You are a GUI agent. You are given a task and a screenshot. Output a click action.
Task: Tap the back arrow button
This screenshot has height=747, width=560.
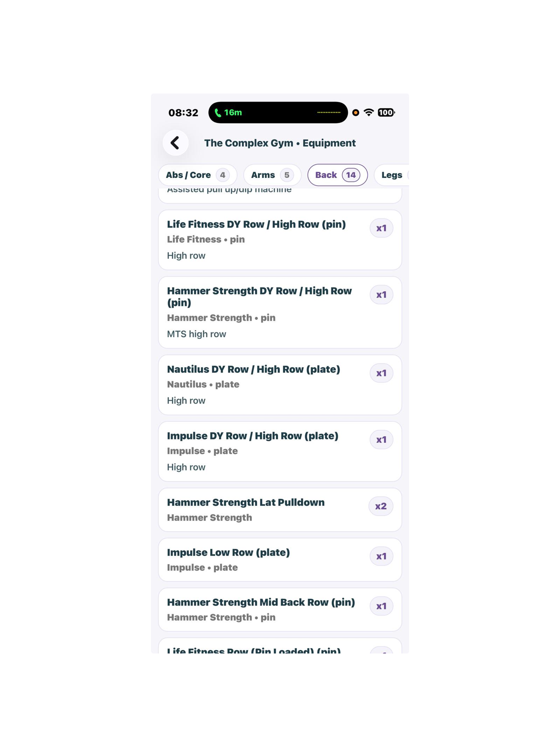pos(175,143)
